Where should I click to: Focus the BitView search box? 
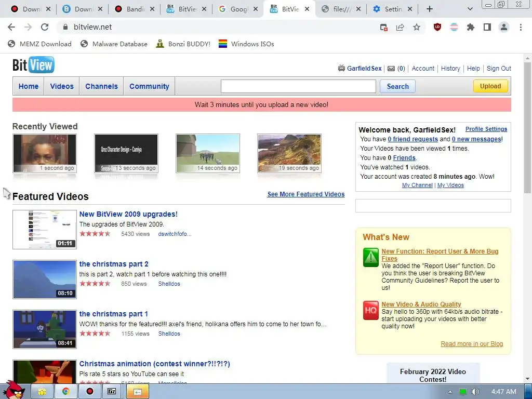(x=298, y=86)
